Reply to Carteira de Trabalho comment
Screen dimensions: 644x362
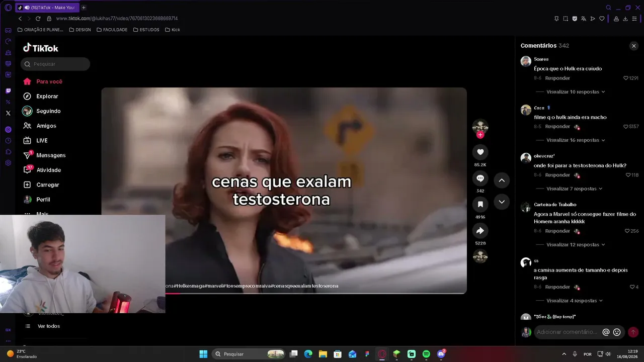[557, 231]
